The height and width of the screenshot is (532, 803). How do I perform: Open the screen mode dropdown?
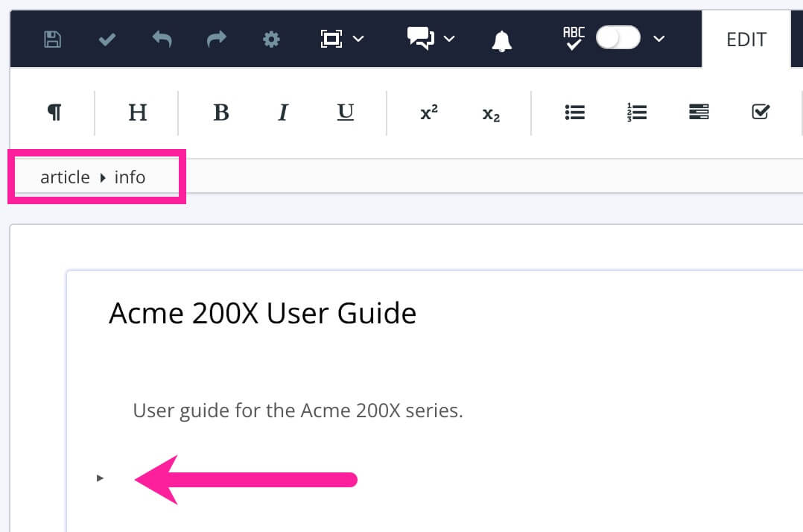click(x=358, y=39)
